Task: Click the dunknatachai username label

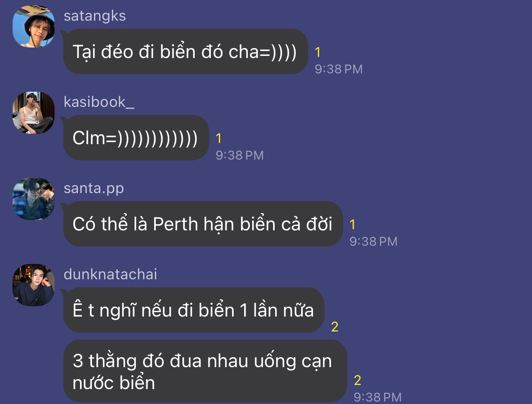Action: (111, 274)
